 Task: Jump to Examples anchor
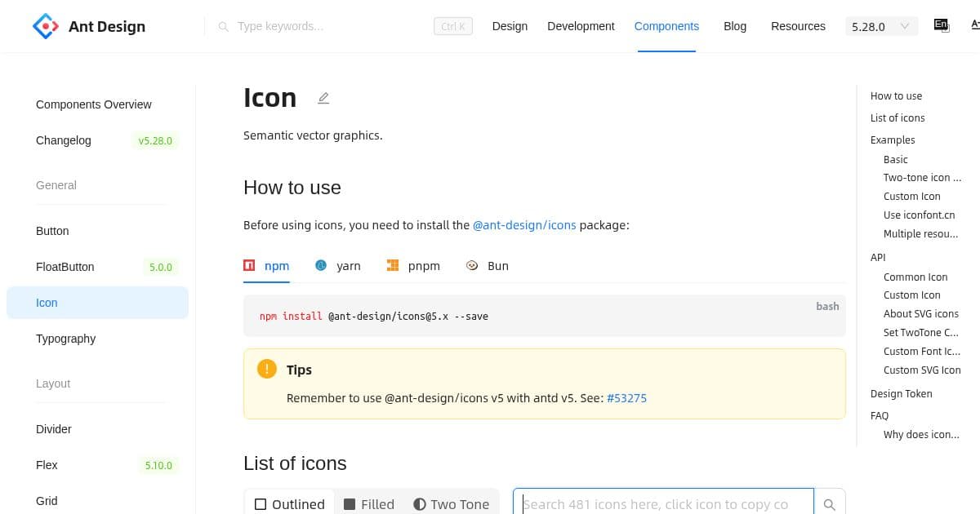(893, 140)
